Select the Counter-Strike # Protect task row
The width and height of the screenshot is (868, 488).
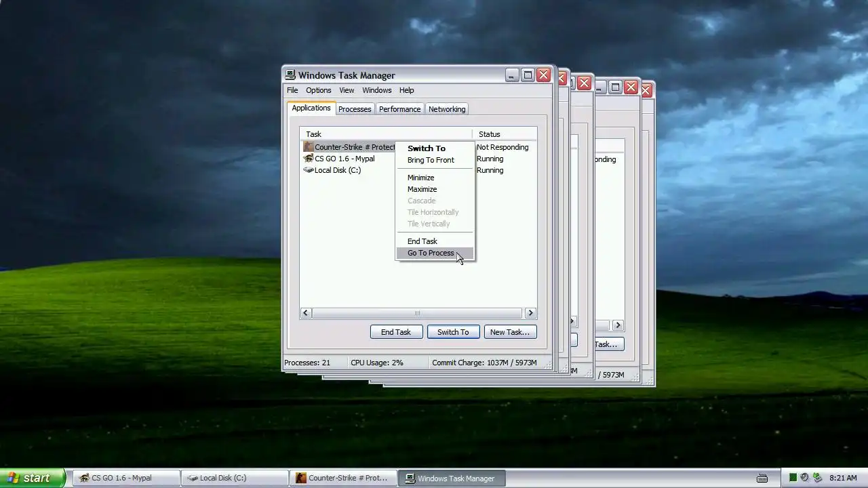(x=349, y=147)
